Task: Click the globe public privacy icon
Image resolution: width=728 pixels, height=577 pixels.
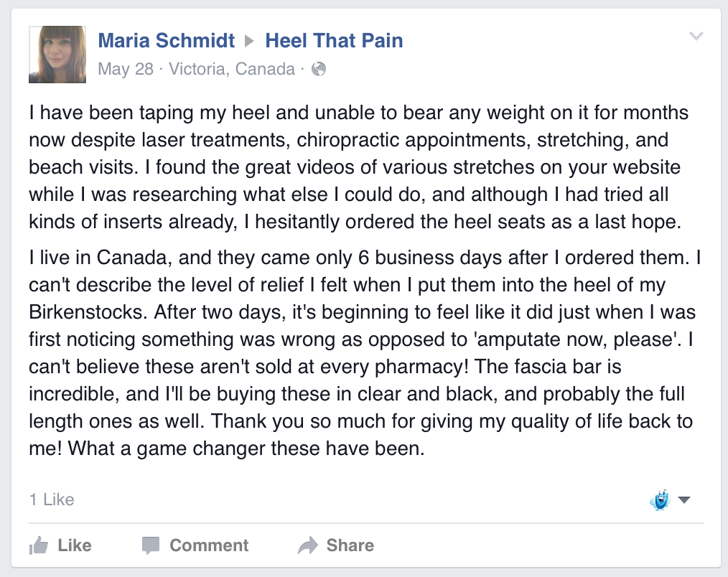Action: click(319, 70)
